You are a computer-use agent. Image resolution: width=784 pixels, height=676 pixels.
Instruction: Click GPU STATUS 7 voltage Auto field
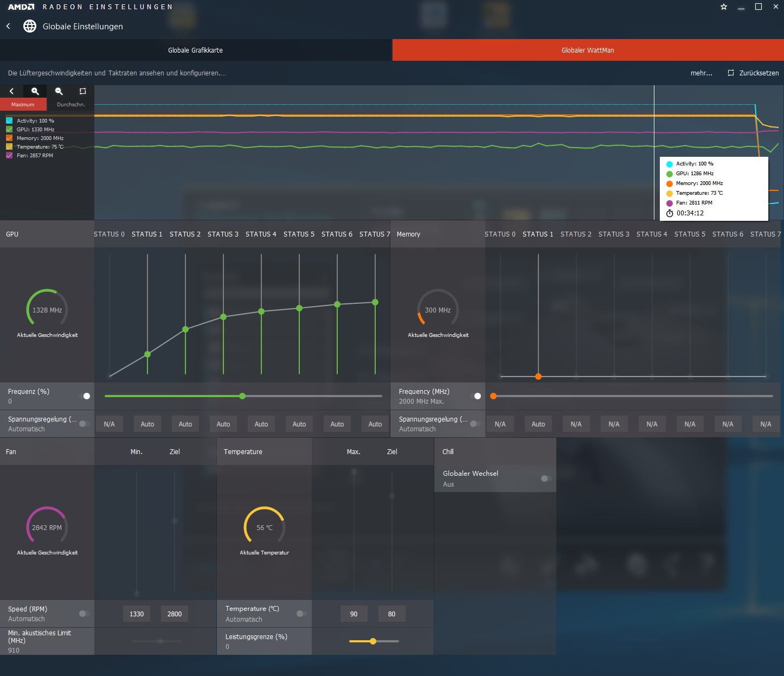tap(375, 424)
